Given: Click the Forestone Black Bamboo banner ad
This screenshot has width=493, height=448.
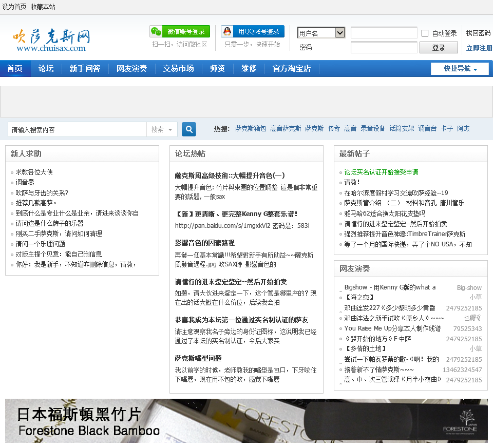Looking at the screenshot, I should (246, 420).
